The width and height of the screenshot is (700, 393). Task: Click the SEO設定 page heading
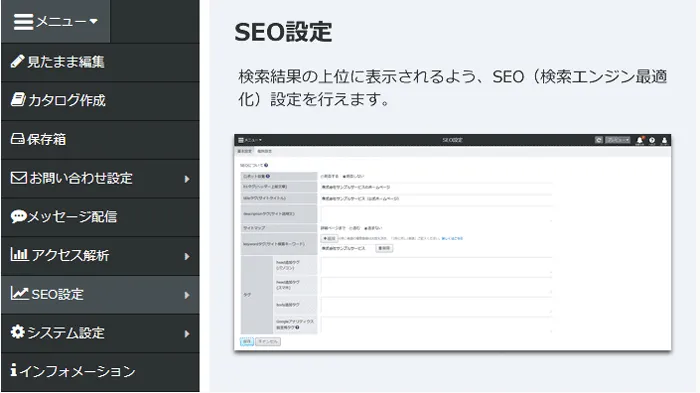coord(283,32)
